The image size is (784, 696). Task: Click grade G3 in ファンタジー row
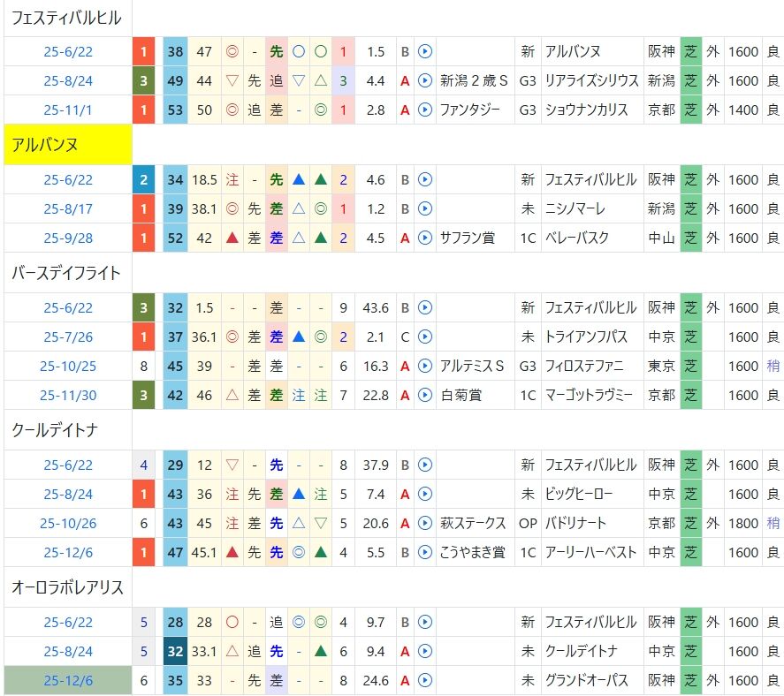point(528,110)
